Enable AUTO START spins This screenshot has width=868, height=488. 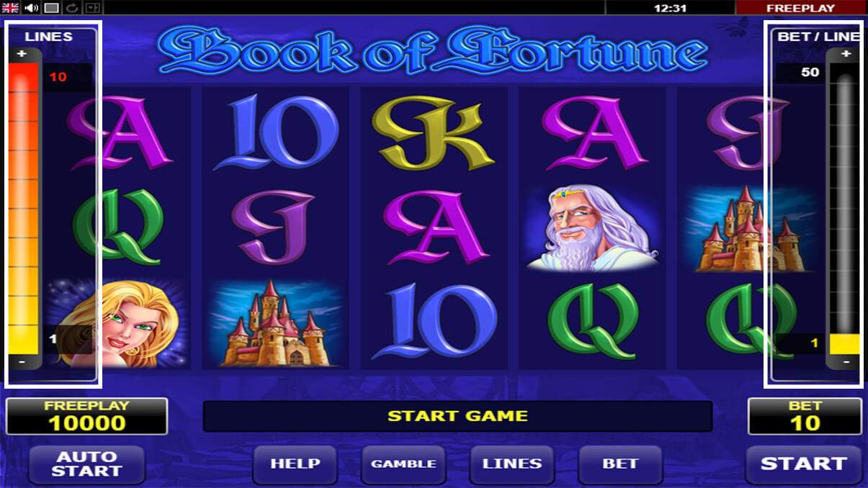[86, 464]
